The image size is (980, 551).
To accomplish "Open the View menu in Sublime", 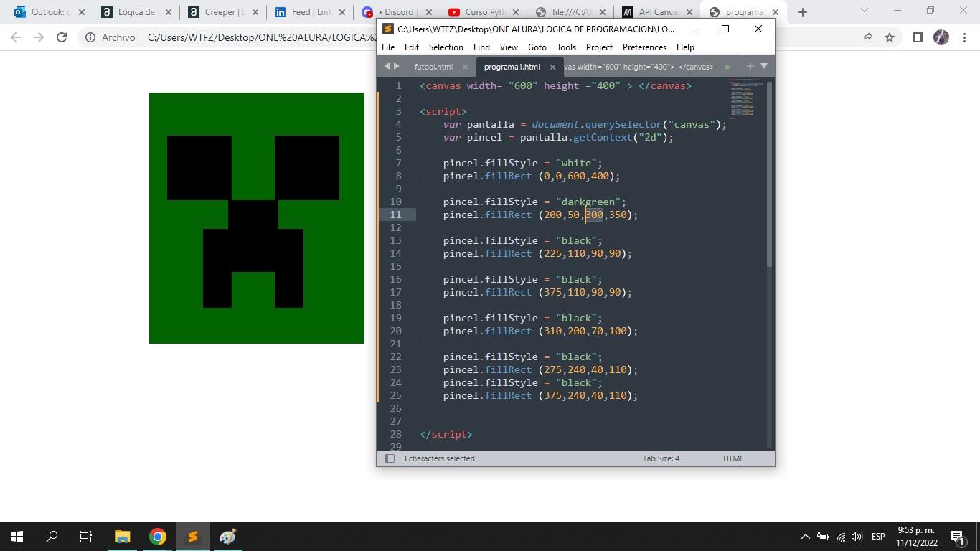I will [x=509, y=47].
